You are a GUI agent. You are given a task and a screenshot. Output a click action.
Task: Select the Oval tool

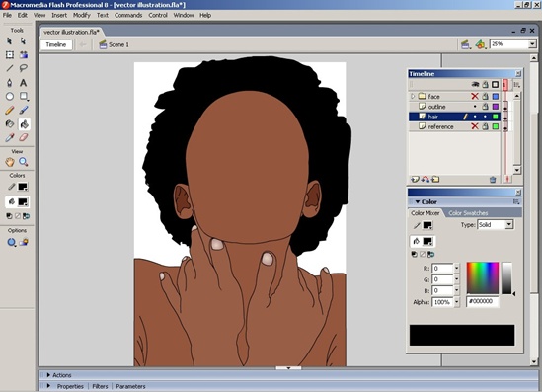pyautogui.click(x=9, y=96)
